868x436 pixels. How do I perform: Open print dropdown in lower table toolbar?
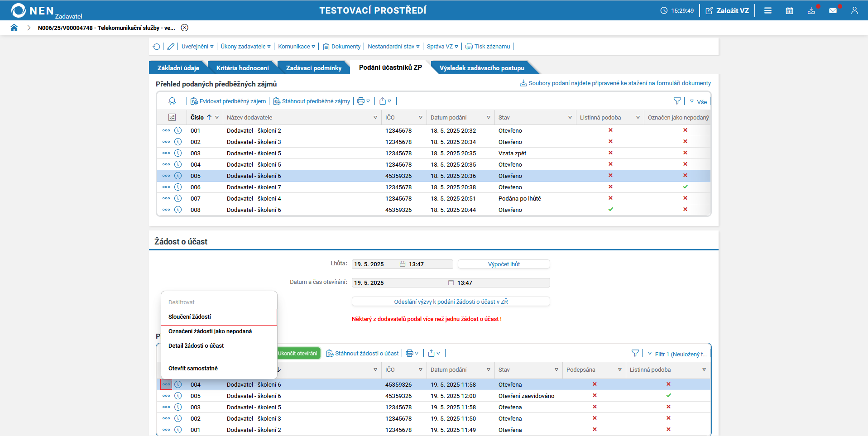pyautogui.click(x=412, y=354)
